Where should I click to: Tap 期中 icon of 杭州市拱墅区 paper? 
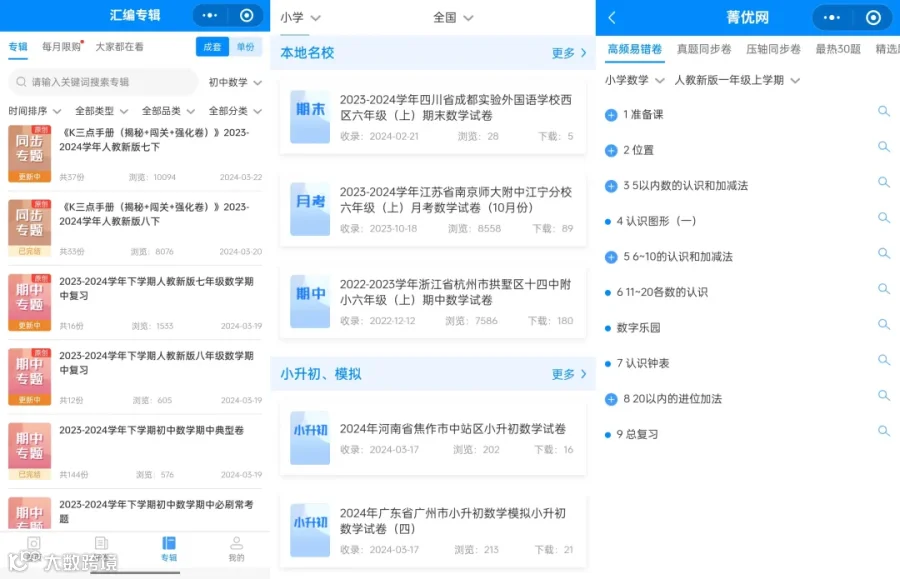(310, 301)
